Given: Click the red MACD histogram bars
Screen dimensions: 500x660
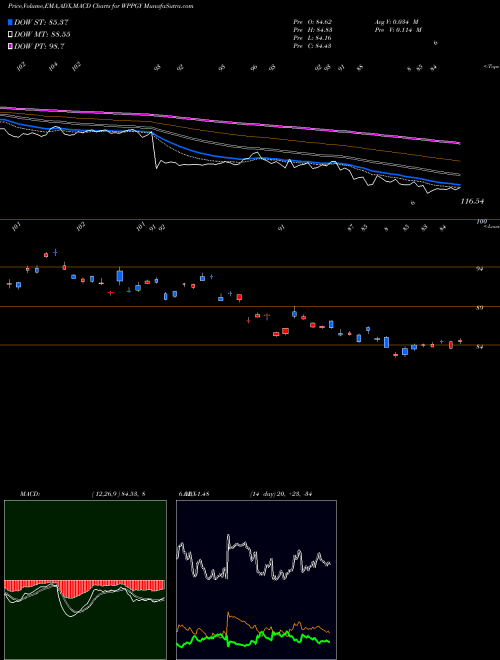Looking at the screenshot, I should coord(84,585).
